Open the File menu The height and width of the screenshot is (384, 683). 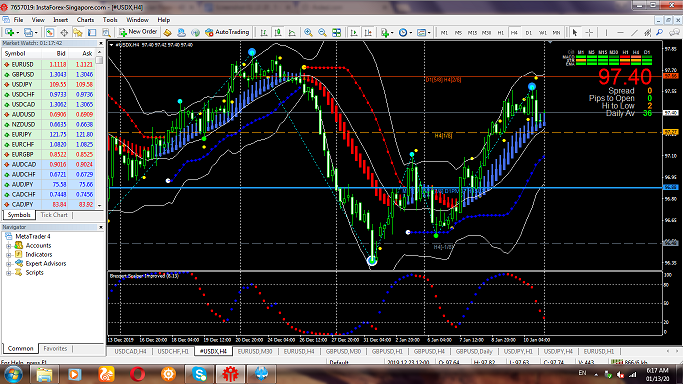18,20
